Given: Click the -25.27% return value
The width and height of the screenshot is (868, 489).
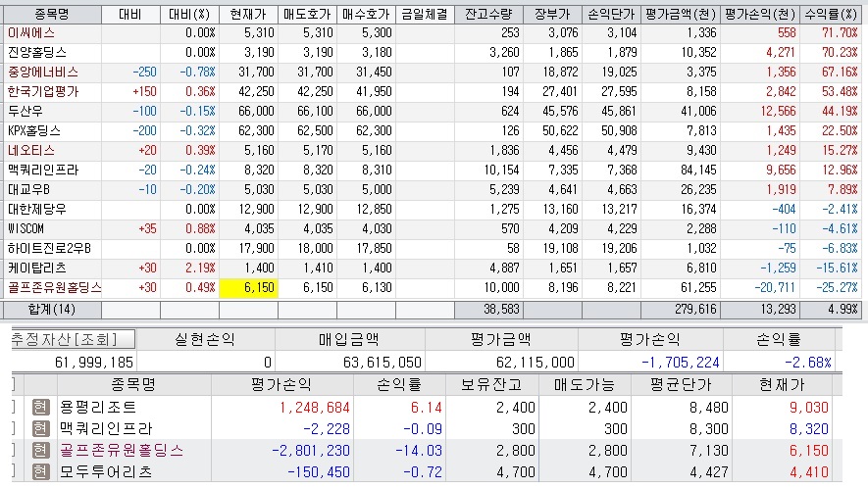Looking at the screenshot, I should [837, 288].
